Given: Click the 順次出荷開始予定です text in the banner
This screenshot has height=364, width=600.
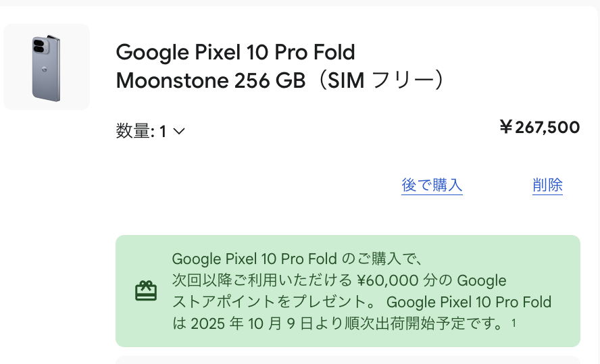Looking at the screenshot, I should [427, 323].
